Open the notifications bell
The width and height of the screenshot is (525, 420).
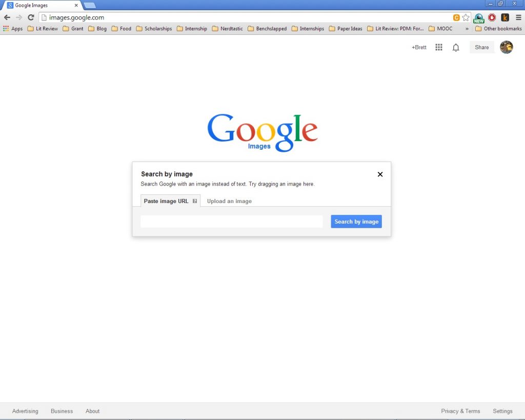455,47
